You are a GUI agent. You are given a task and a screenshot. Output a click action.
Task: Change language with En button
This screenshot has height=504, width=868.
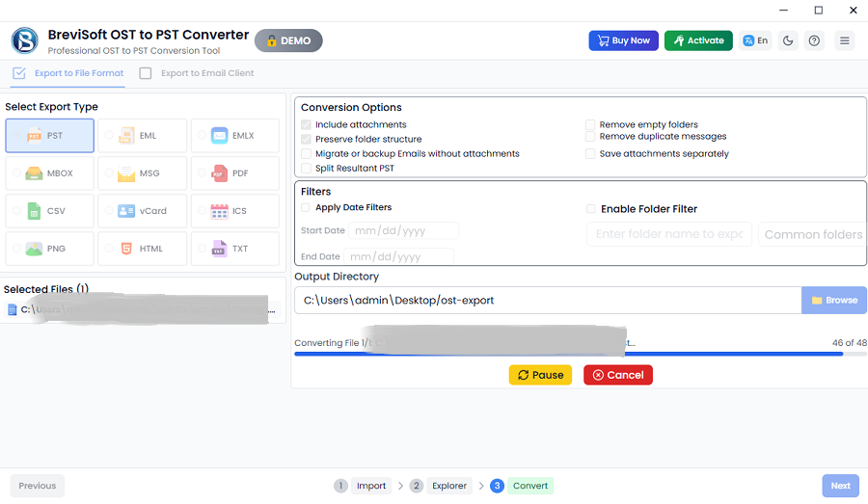coord(755,40)
